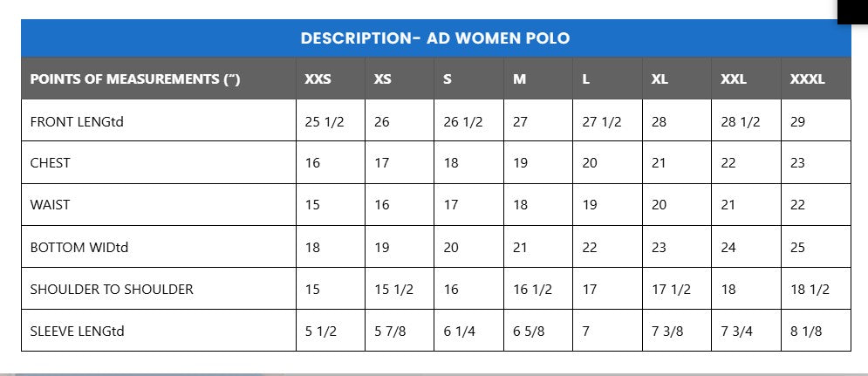Viewport: 868px width, 376px height.
Task: Click the XS size column header
Action: pos(382,79)
